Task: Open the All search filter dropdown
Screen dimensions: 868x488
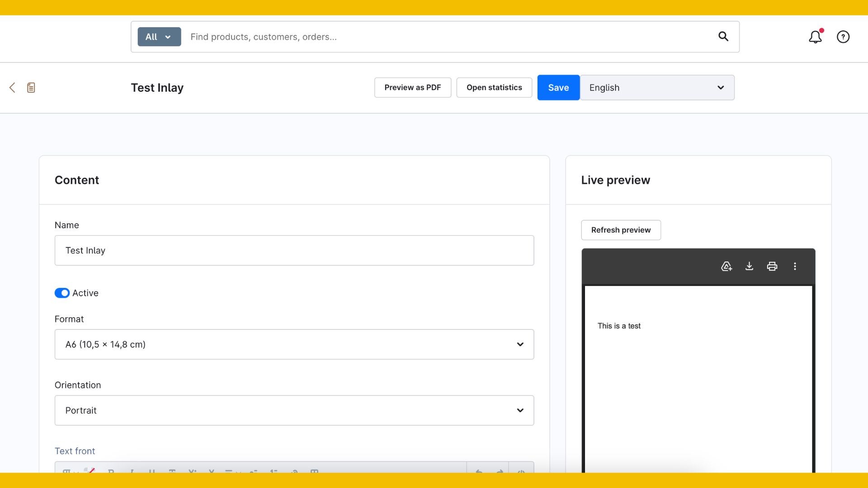Action: point(159,37)
